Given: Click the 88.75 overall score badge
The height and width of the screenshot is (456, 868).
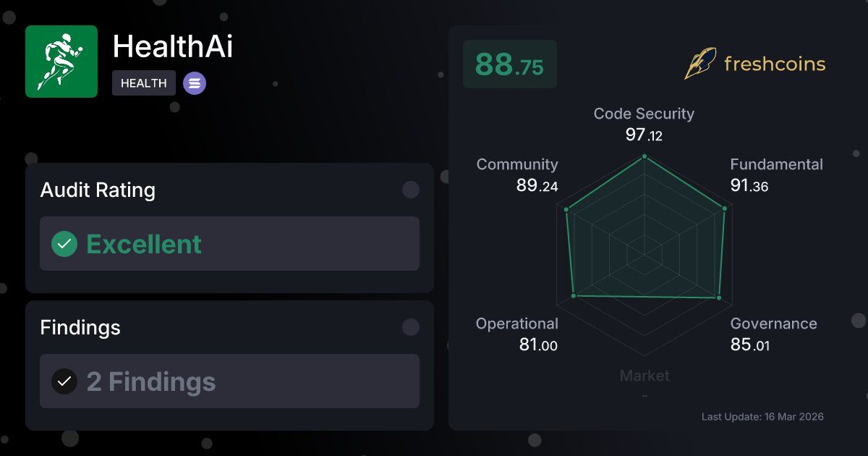Looking at the screenshot, I should point(510,64).
